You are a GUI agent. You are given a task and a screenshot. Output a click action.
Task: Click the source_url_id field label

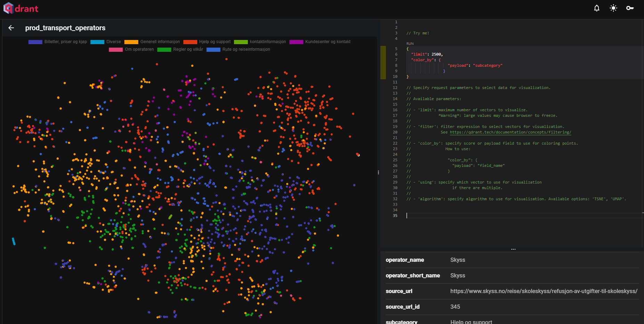pyautogui.click(x=402, y=307)
